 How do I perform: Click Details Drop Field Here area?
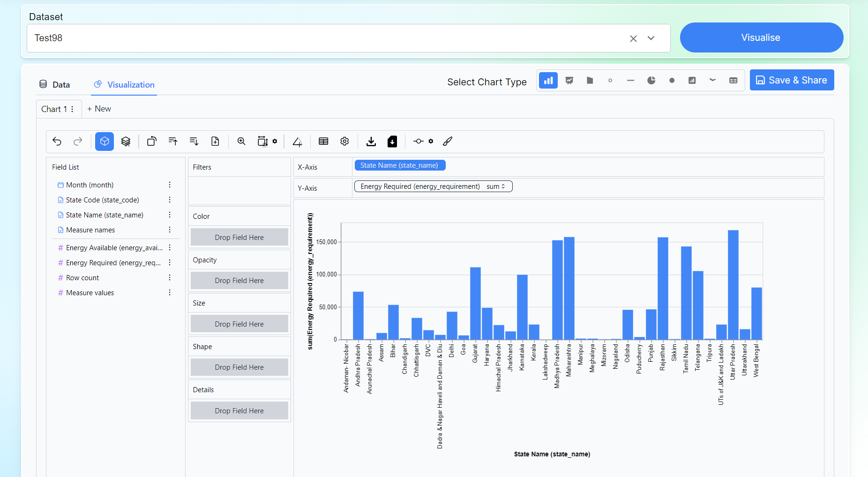click(x=239, y=410)
